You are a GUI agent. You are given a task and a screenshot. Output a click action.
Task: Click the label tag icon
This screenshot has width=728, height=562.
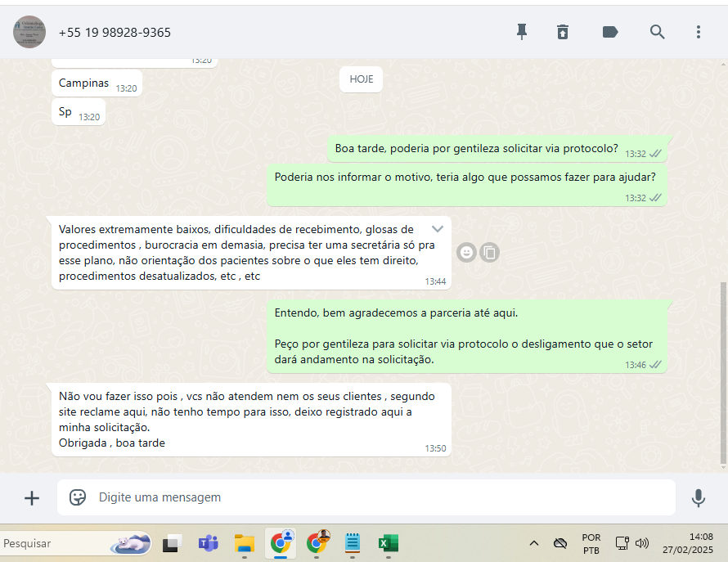(610, 32)
